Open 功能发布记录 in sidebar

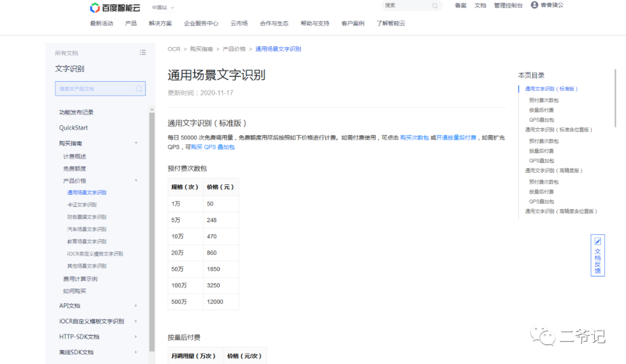click(x=77, y=112)
